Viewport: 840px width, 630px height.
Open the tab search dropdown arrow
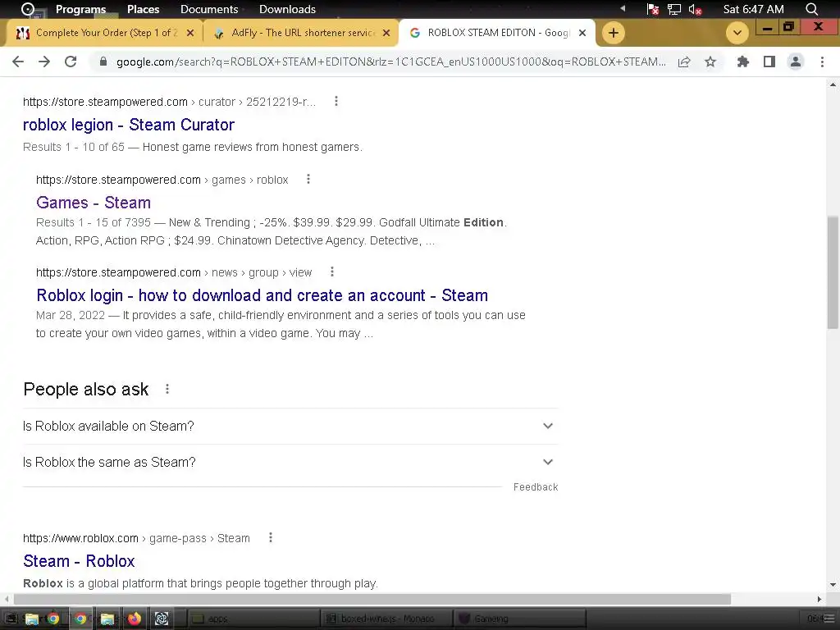pyautogui.click(x=737, y=33)
